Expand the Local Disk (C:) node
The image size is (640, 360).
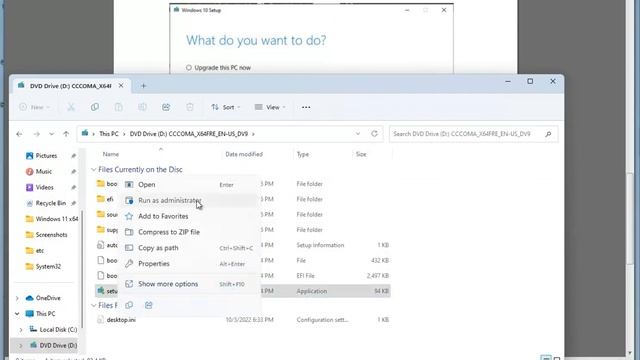pyautogui.click(x=21, y=329)
